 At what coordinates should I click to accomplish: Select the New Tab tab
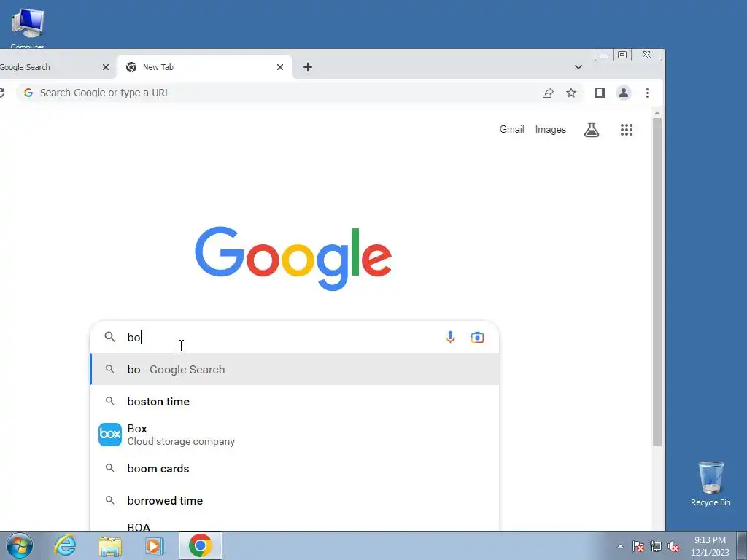pyautogui.click(x=205, y=67)
